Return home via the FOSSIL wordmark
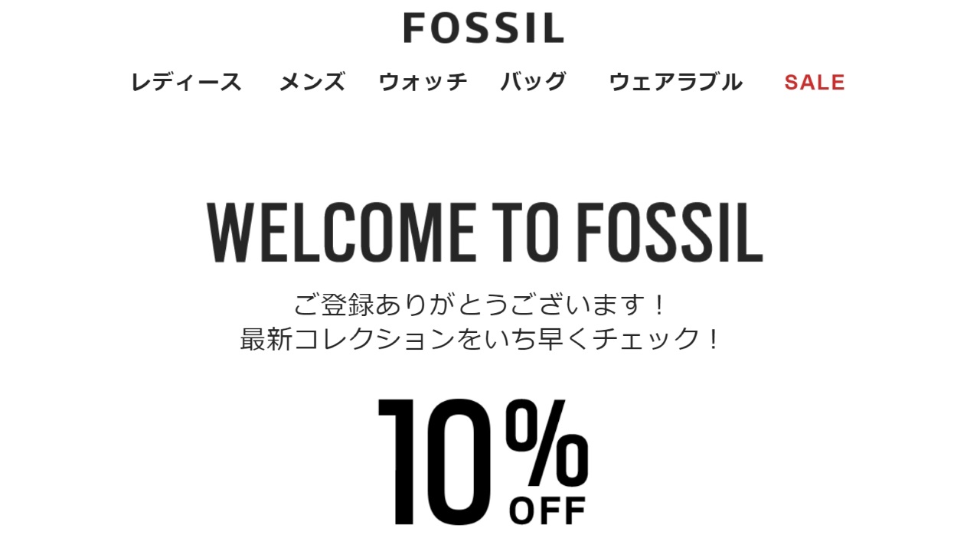Viewport: 980px width, 551px height. (x=484, y=28)
